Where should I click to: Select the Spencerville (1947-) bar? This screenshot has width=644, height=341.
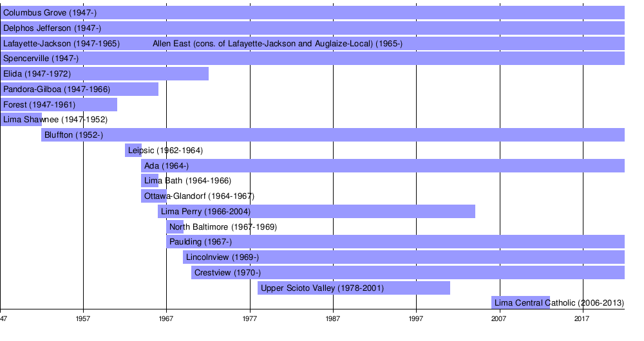coord(312,59)
